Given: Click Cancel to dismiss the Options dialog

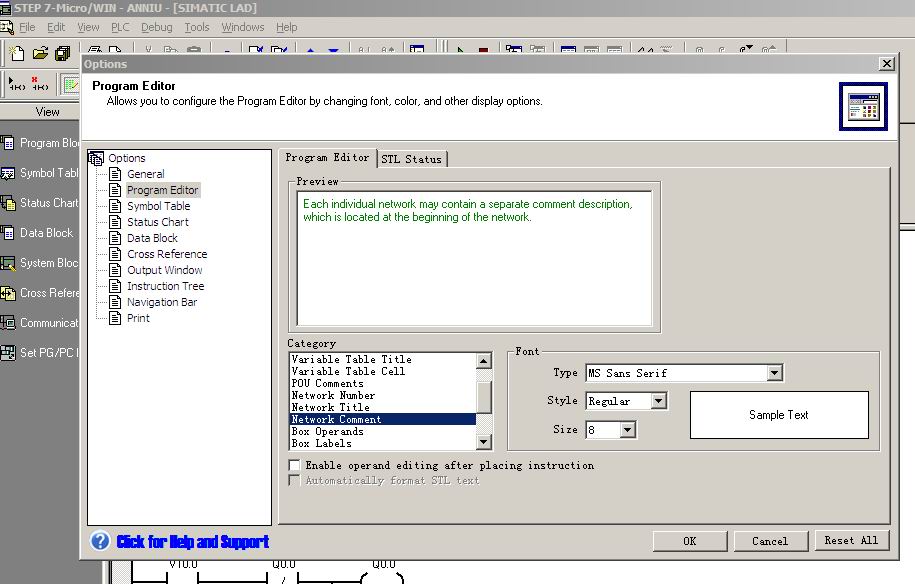Looking at the screenshot, I should (769, 541).
